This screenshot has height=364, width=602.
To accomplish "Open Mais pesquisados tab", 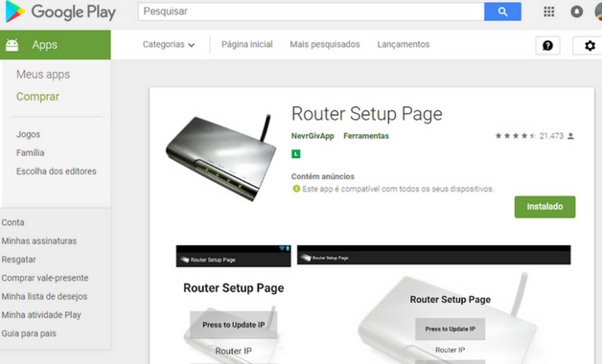I will (325, 44).
